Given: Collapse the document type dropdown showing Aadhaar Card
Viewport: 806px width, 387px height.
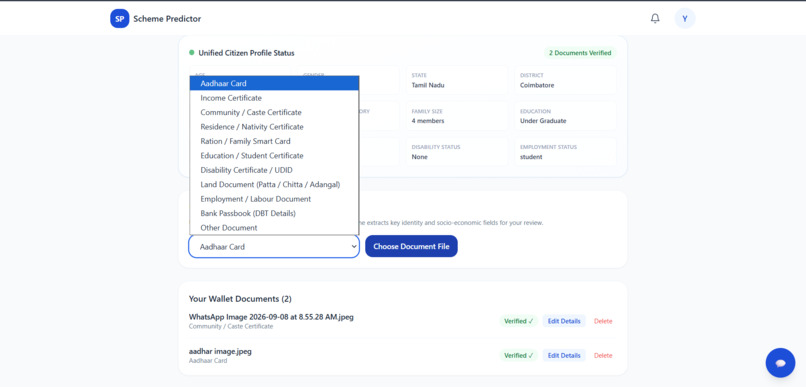Looking at the screenshot, I should pyautogui.click(x=274, y=247).
